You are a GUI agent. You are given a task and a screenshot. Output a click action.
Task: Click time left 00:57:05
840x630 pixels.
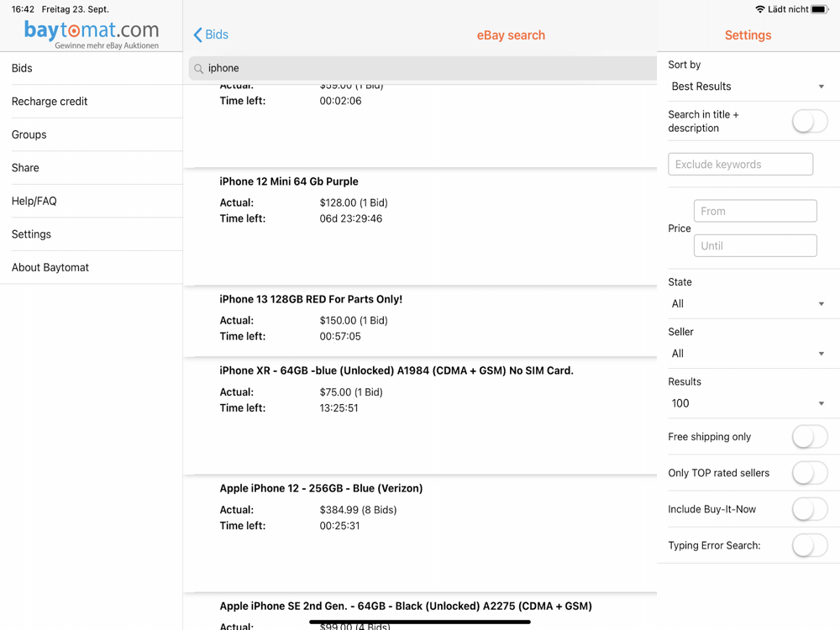click(x=340, y=337)
